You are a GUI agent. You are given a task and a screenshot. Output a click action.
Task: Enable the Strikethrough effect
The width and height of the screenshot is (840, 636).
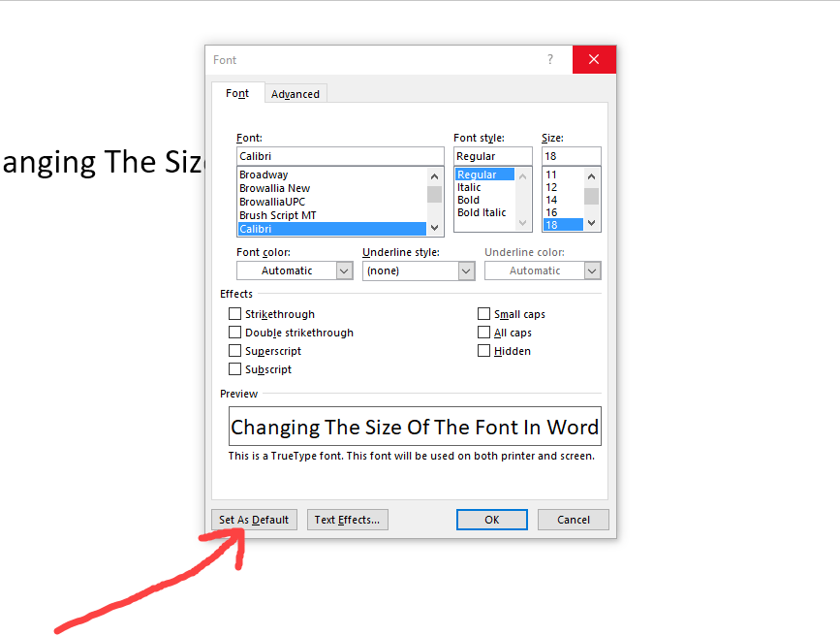coord(234,313)
